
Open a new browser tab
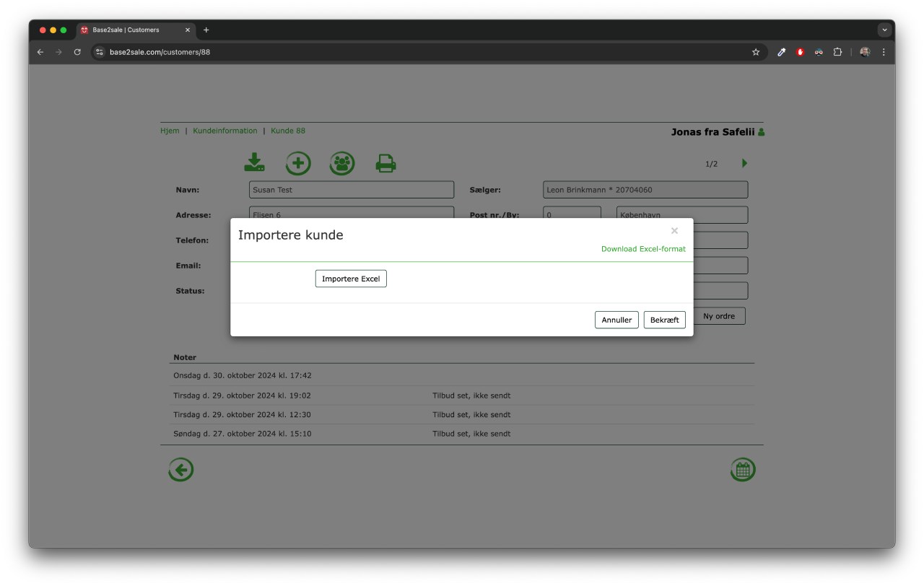pyautogui.click(x=206, y=30)
